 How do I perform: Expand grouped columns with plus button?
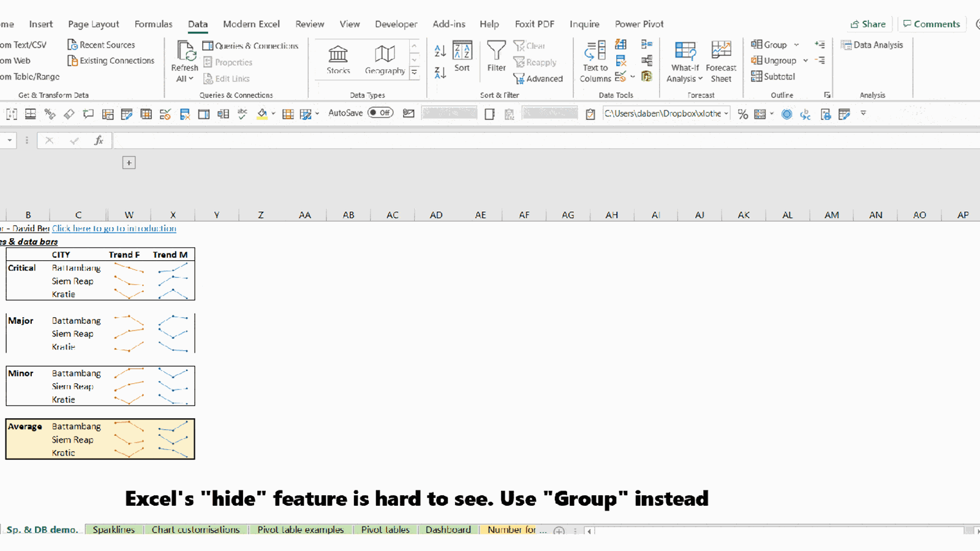click(129, 163)
